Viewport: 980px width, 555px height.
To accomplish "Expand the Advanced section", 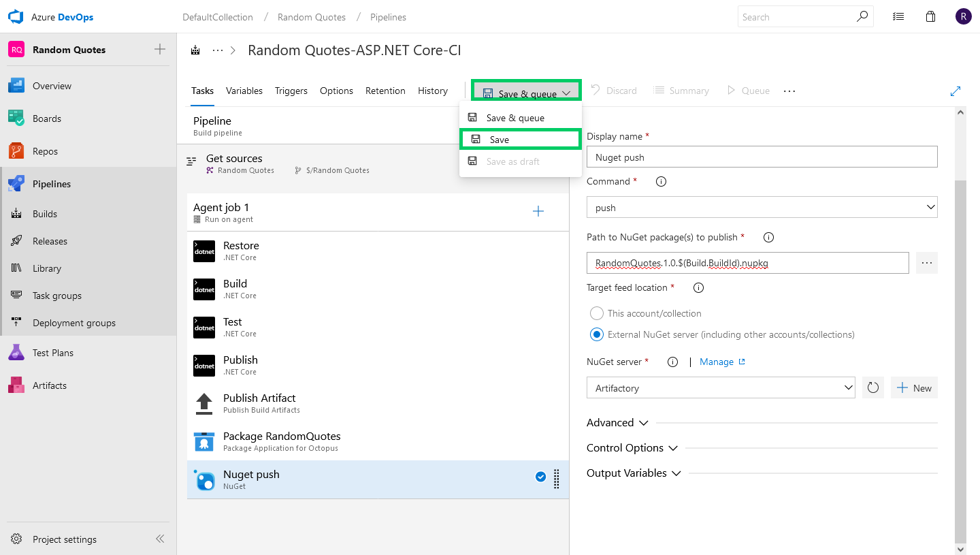I will click(x=617, y=423).
